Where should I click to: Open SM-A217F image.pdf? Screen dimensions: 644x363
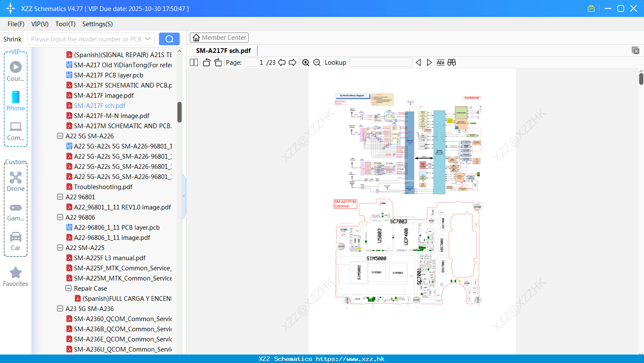click(104, 95)
